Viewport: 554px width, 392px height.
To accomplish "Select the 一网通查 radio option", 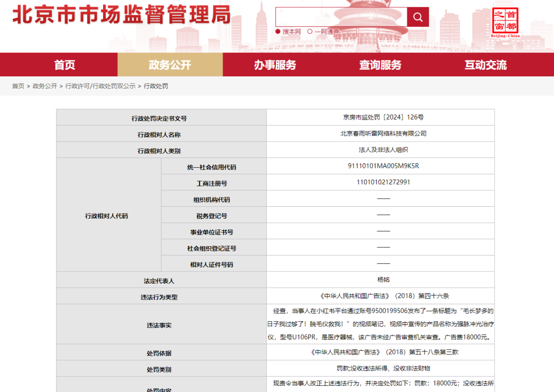I will point(310,32).
